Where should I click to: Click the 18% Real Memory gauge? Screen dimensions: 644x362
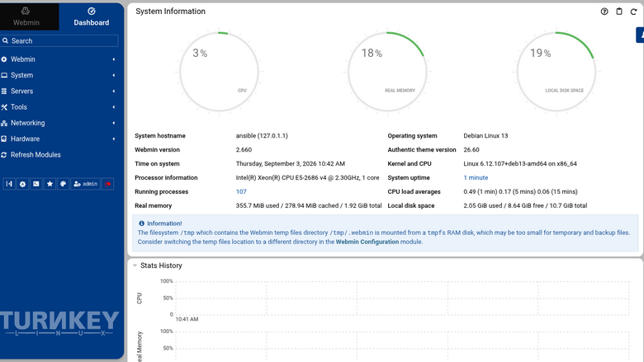[x=388, y=72]
